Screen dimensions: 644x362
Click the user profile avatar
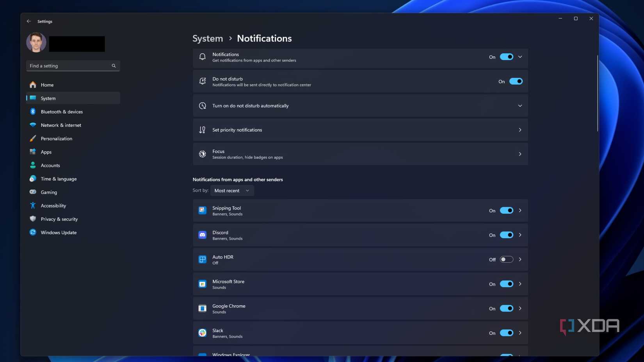[36, 43]
